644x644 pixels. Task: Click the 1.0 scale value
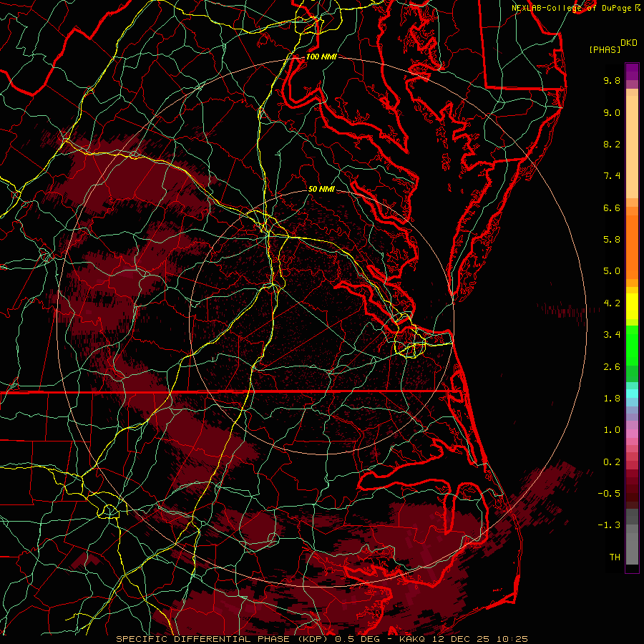coord(612,430)
